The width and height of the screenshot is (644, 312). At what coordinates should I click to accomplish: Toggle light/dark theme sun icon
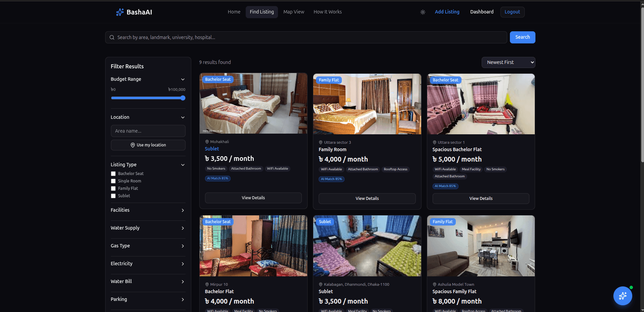tap(423, 12)
